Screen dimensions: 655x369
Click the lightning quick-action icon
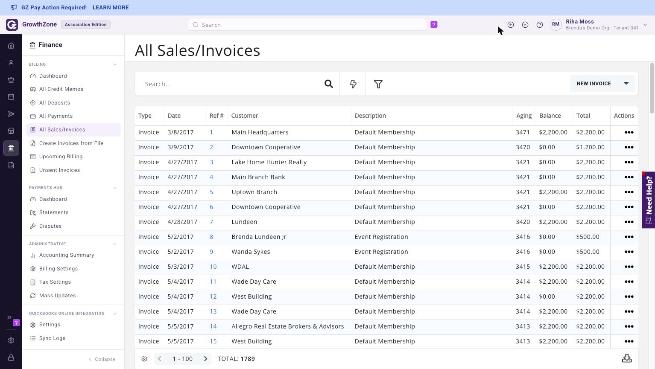[x=353, y=84]
